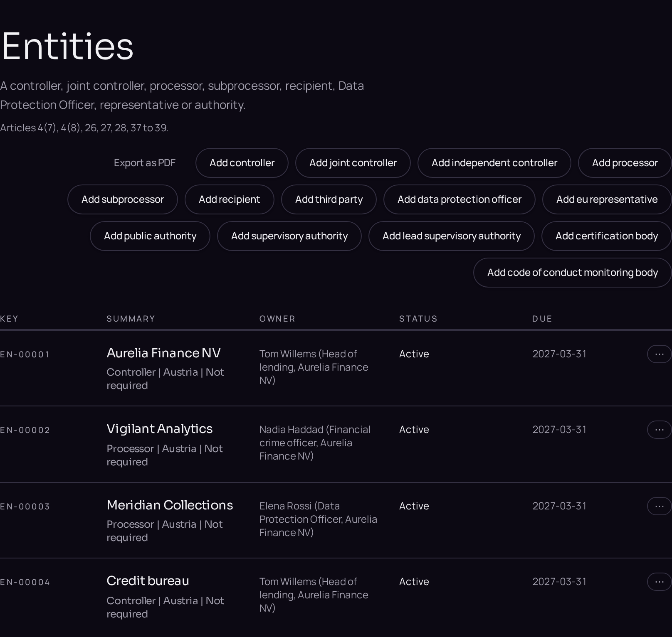The height and width of the screenshot is (637, 672).
Task: Click Add joint controller button
Action: (353, 163)
